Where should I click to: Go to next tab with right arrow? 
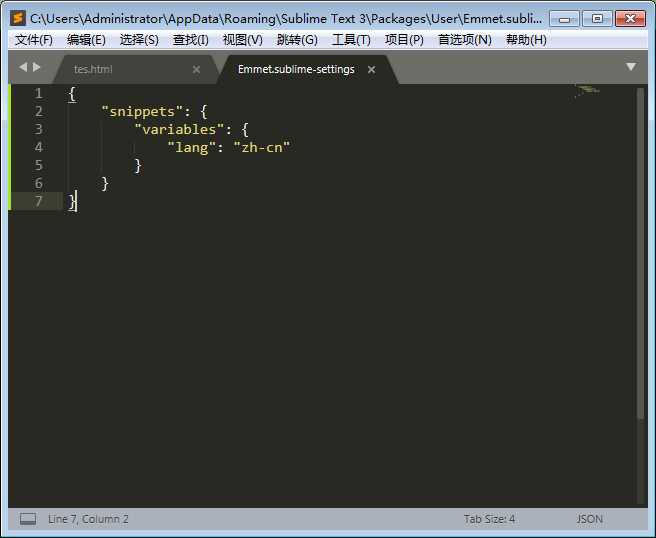click(37, 67)
